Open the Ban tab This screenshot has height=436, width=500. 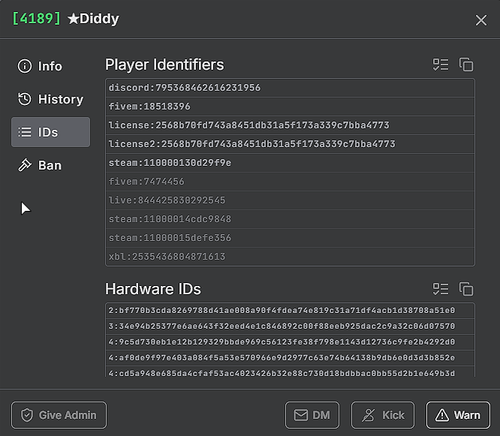pyautogui.click(x=50, y=165)
